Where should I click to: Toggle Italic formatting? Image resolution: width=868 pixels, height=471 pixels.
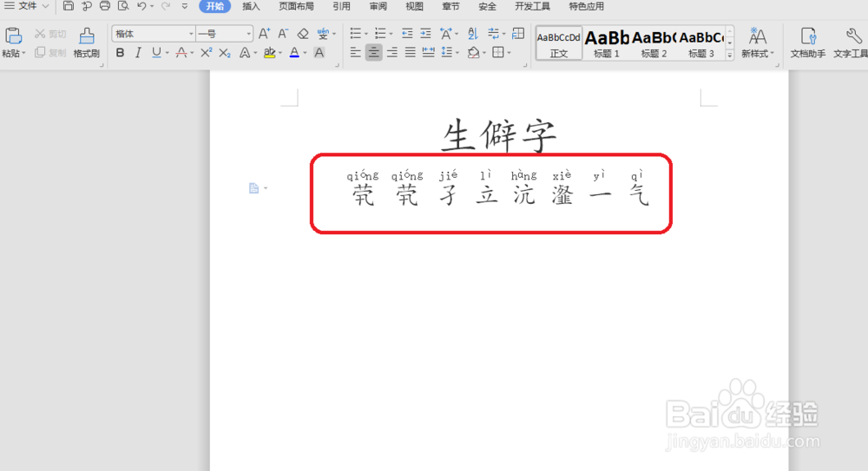138,53
